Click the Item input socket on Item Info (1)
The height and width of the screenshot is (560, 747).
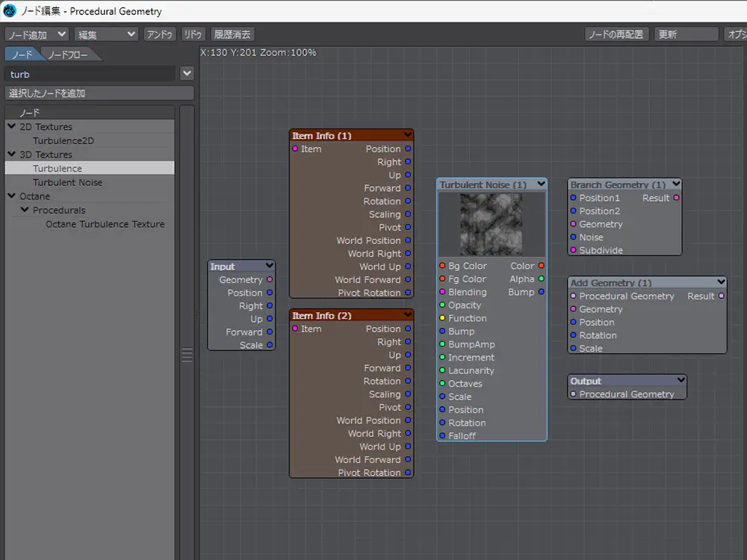click(295, 149)
